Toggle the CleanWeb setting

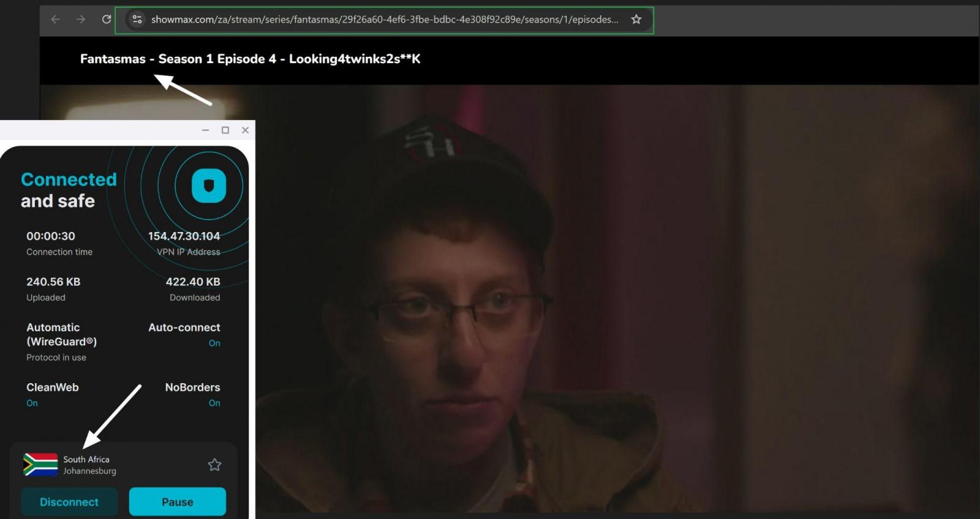32,403
